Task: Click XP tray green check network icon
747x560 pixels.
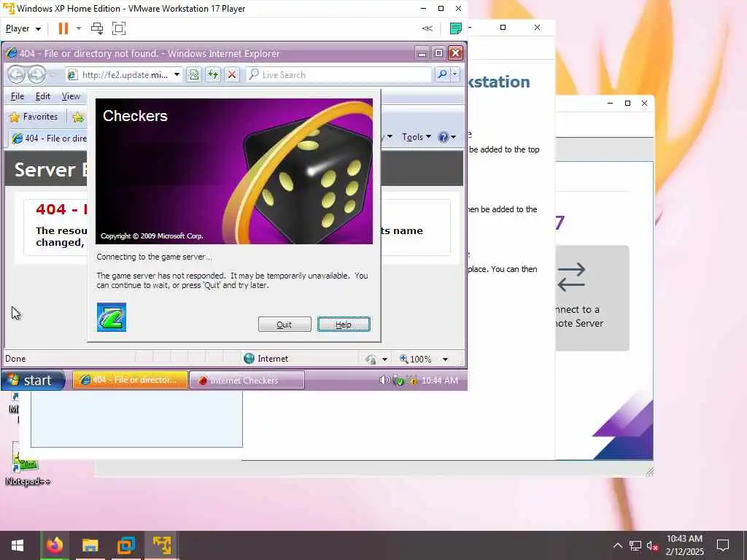Action: click(399, 381)
